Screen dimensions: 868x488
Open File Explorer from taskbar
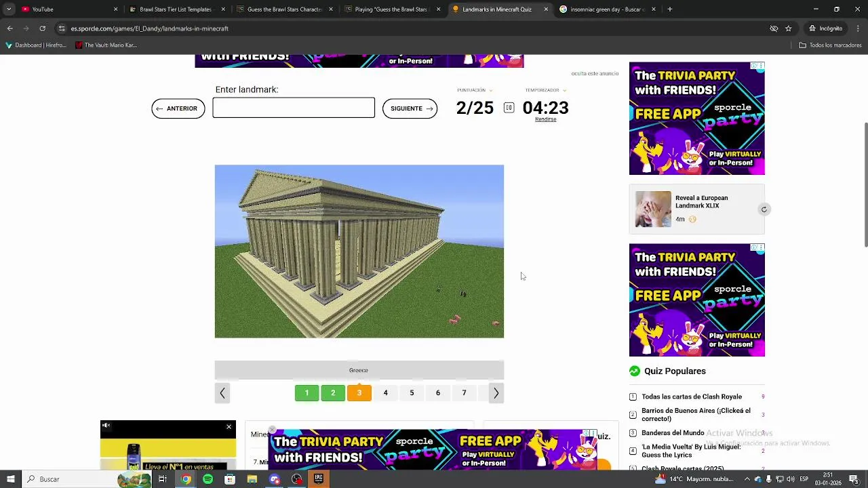click(x=252, y=479)
